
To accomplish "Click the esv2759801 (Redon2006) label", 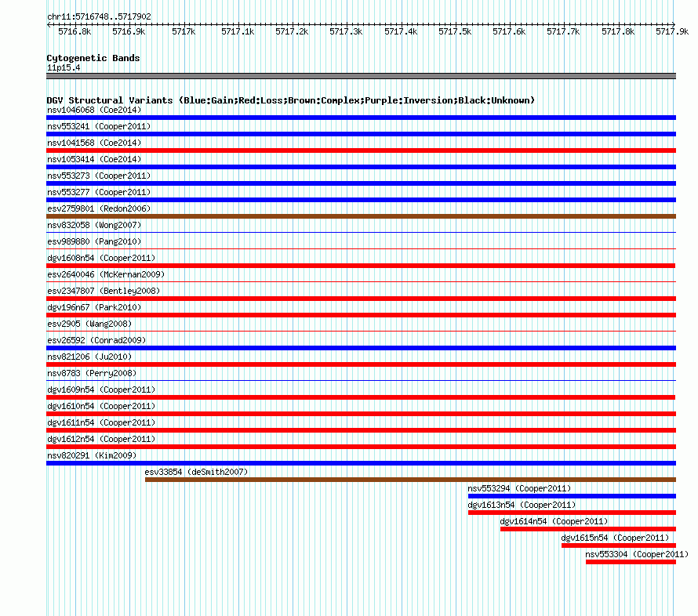I will click(99, 208).
